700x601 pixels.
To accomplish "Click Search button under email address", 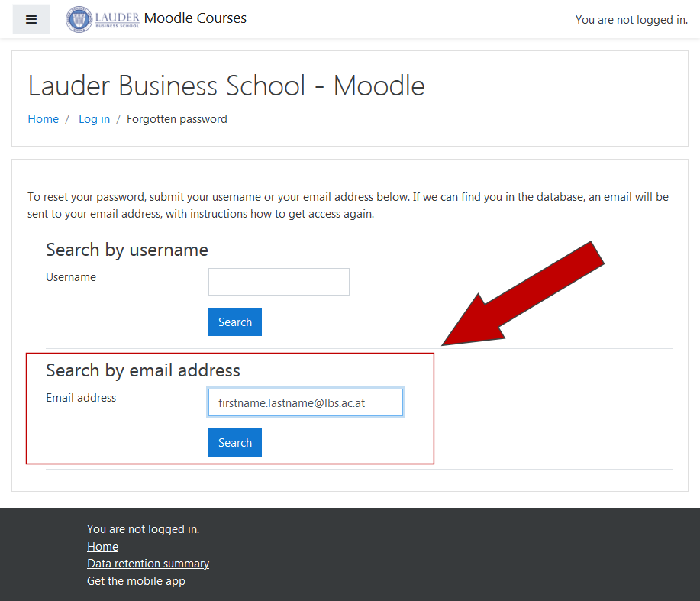I will 235,442.
